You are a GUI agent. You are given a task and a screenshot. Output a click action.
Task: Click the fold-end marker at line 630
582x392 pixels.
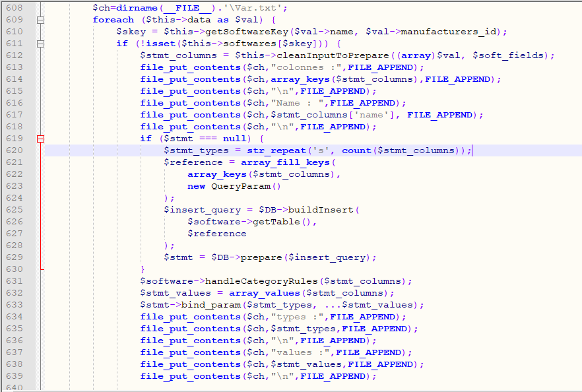point(41,269)
